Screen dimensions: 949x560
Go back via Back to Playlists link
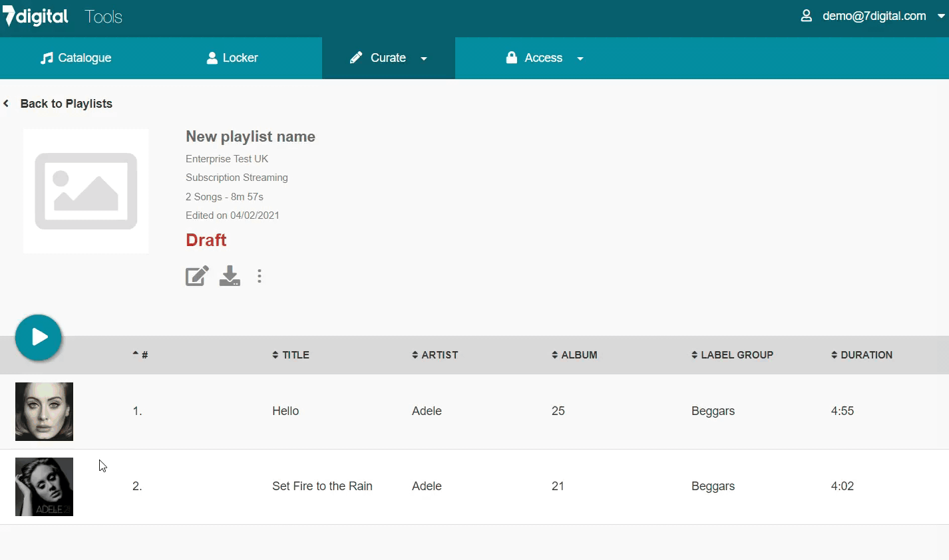pyautogui.click(x=67, y=104)
